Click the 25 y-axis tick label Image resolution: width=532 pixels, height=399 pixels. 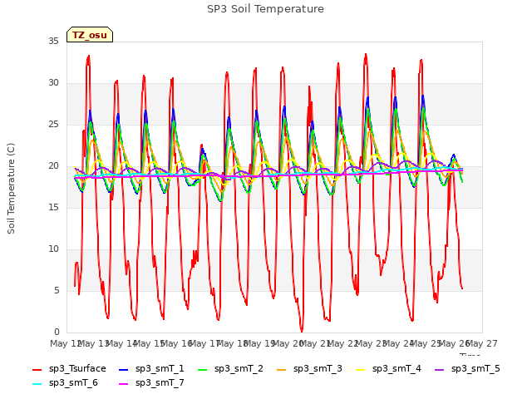53,125
